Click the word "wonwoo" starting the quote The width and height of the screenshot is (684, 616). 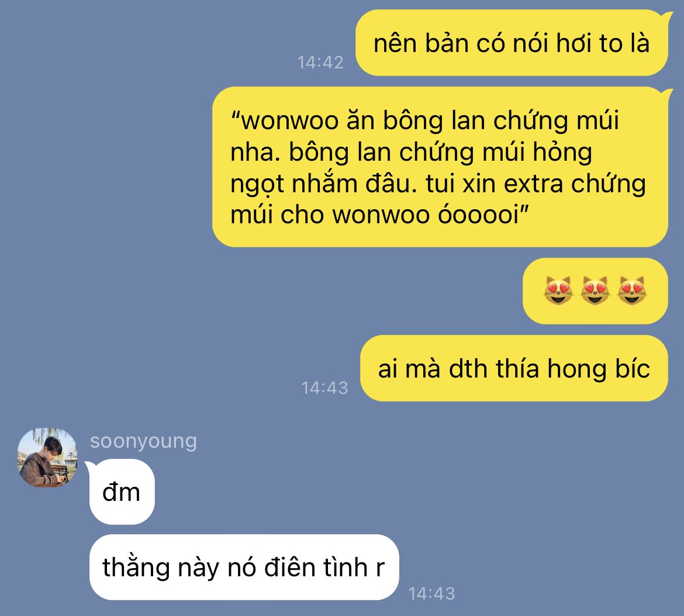[x=289, y=121]
